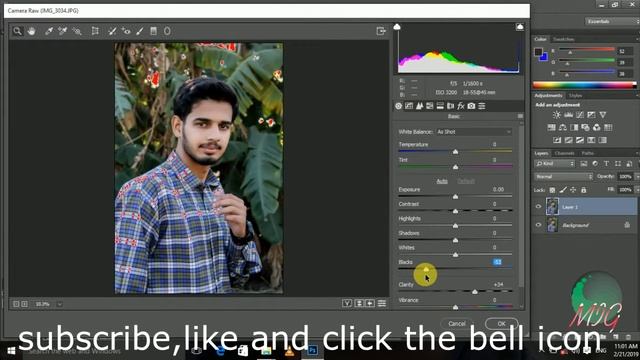Open the Camera Calibration panel tab
Viewport: 640px width, 360px height.
click(x=471, y=106)
